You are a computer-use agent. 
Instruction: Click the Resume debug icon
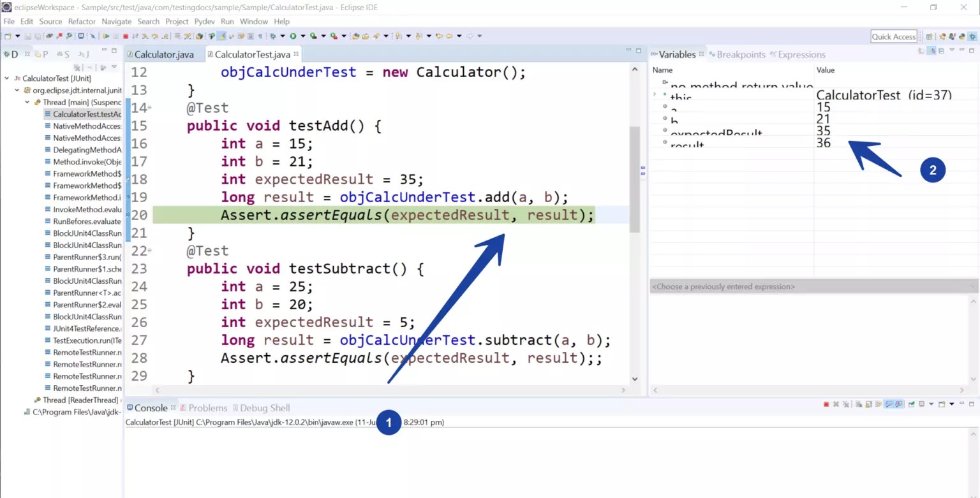point(107,36)
